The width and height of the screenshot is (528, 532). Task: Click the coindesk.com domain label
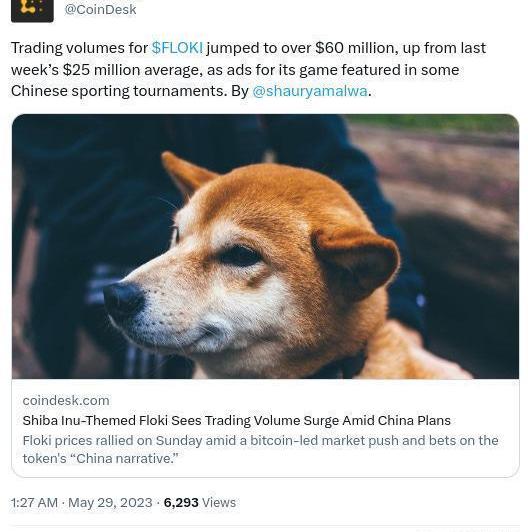[66, 400]
